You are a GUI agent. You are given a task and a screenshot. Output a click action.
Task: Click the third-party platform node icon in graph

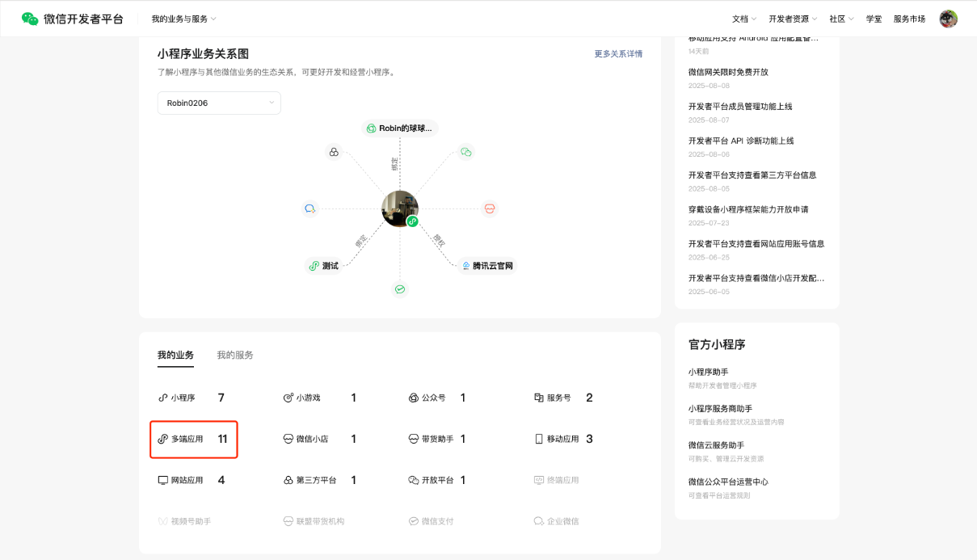(x=334, y=152)
